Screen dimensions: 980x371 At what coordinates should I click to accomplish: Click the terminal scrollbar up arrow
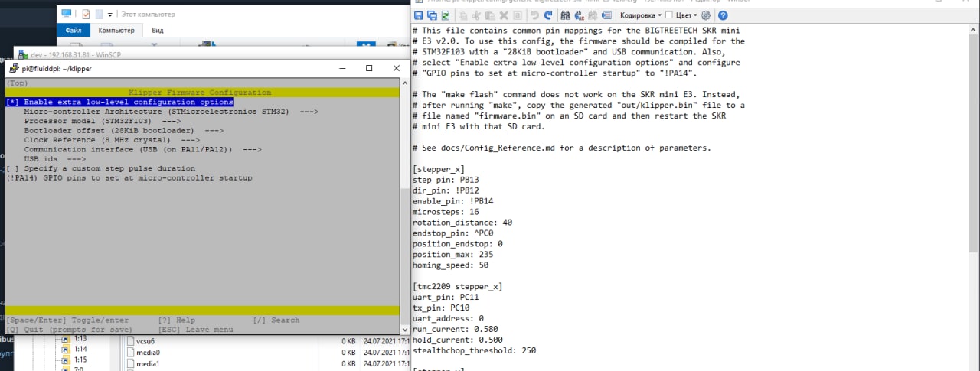point(405,83)
